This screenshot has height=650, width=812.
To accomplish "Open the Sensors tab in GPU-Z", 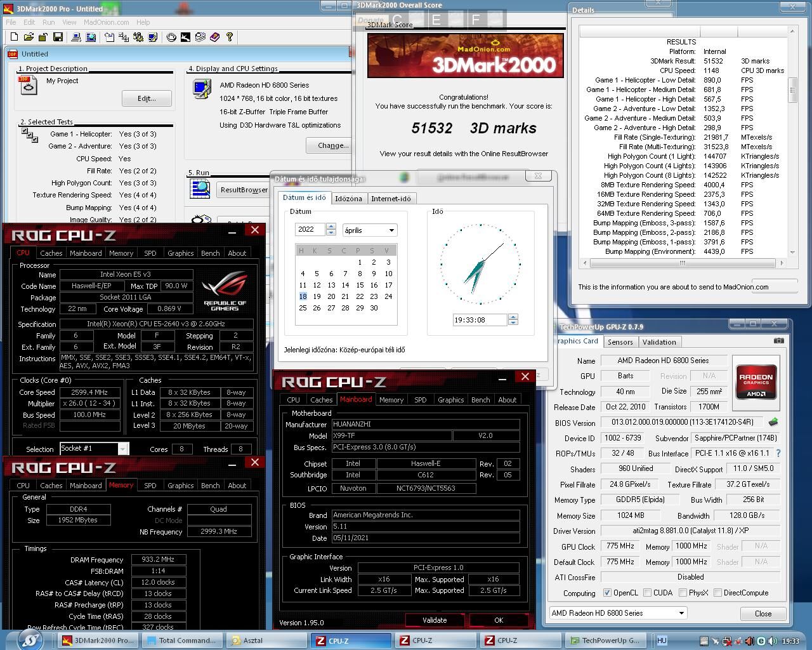I will 620,342.
